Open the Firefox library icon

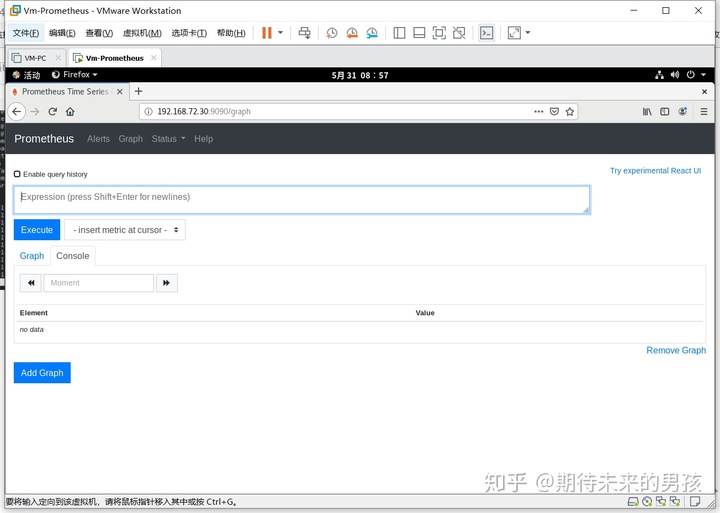click(647, 112)
